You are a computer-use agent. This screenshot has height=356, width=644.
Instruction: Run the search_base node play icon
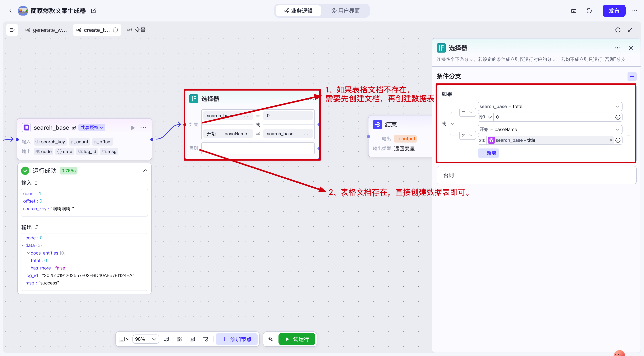(x=133, y=128)
